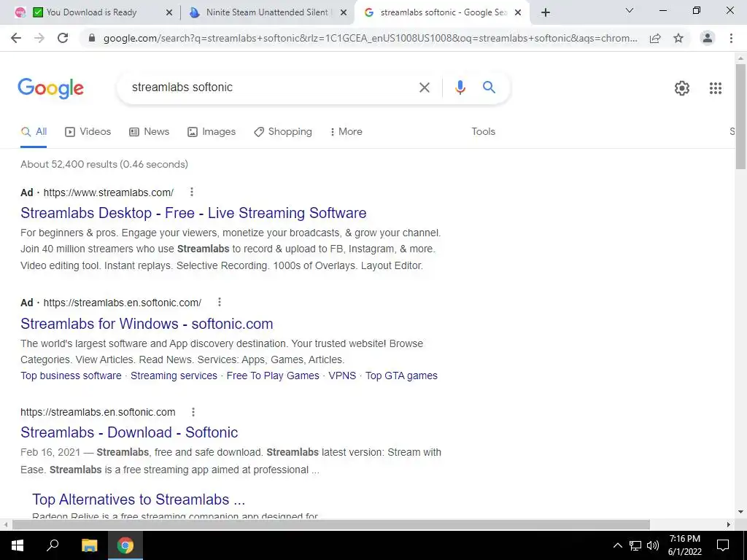Clear the search box with the X
Image resolution: width=747 pixels, height=560 pixels.
point(424,87)
